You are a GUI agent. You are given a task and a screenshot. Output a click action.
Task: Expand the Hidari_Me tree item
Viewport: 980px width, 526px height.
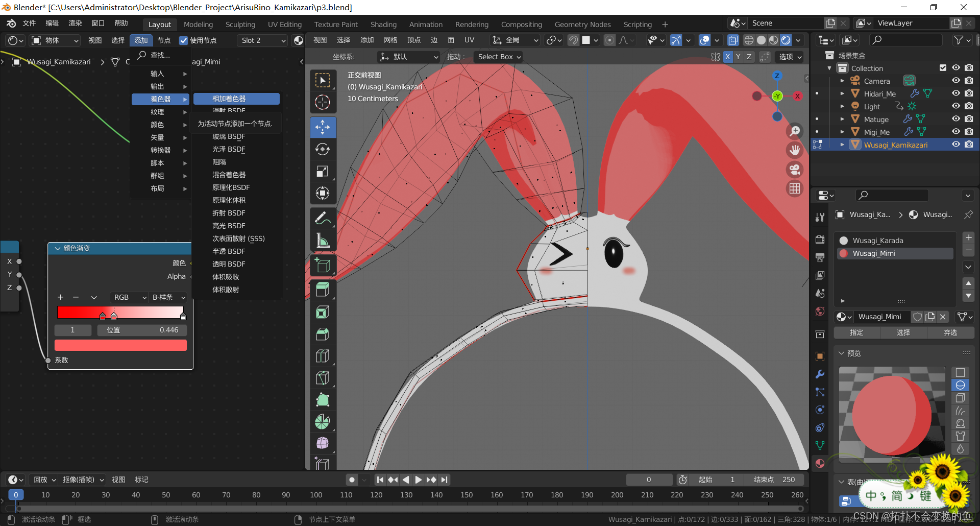(842, 94)
